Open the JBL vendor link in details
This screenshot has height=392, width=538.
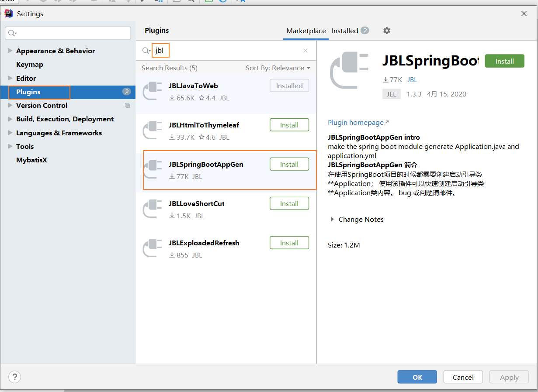(x=412, y=80)
